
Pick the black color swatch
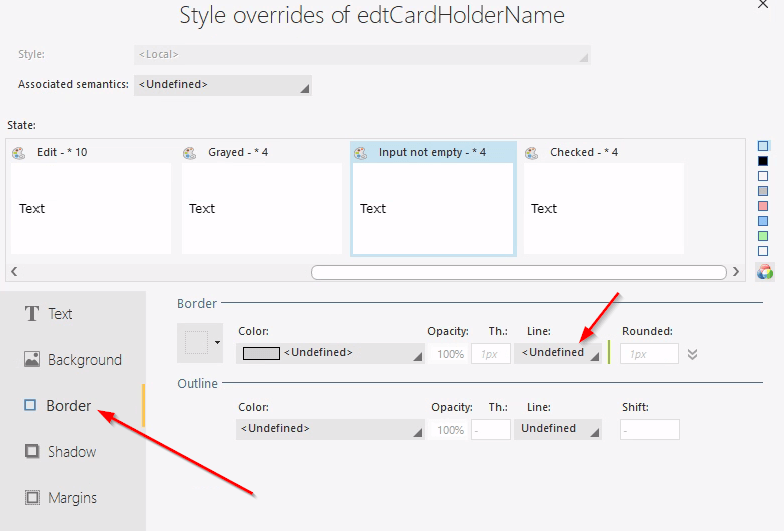click(x=764, y=161)
